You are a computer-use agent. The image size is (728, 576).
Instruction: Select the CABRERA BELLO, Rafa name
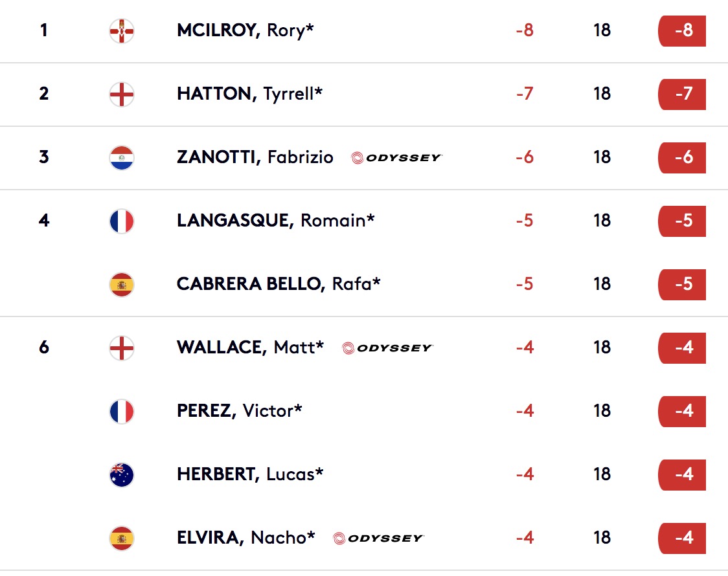(279, 284)
